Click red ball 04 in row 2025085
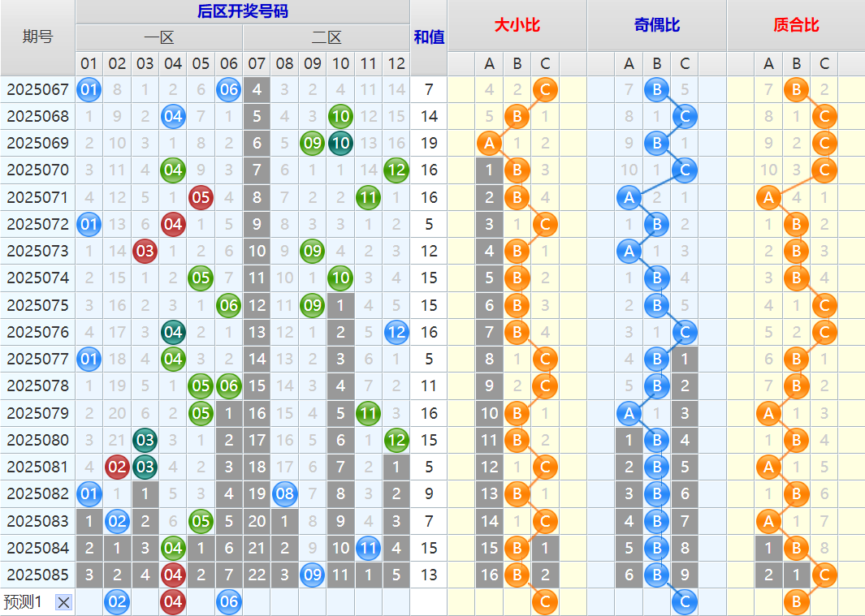865x616 pixels. click(173, 575)
